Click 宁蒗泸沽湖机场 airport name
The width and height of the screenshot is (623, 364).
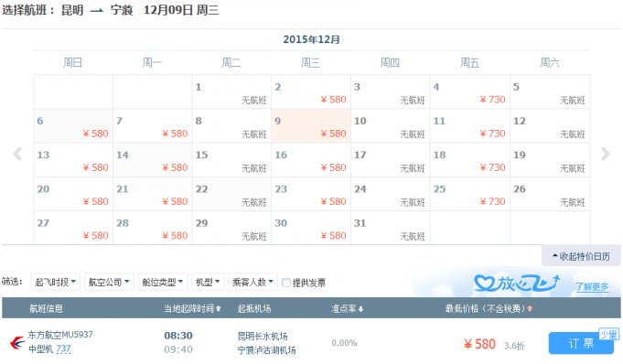click(x=266, y=350)
